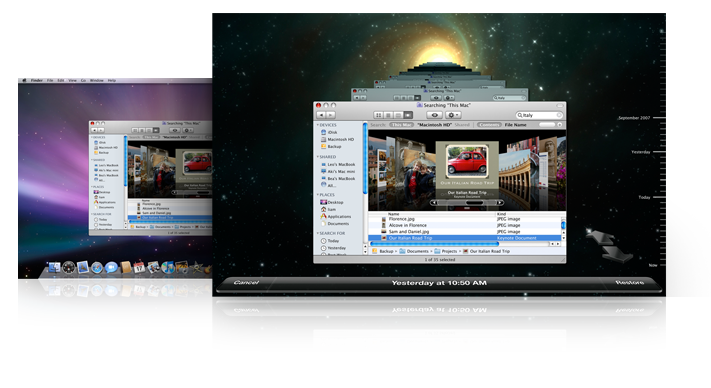Viewport: 711px width, 388px height.
Task: Add search criterion with plus button
Action: click(560, 125)
